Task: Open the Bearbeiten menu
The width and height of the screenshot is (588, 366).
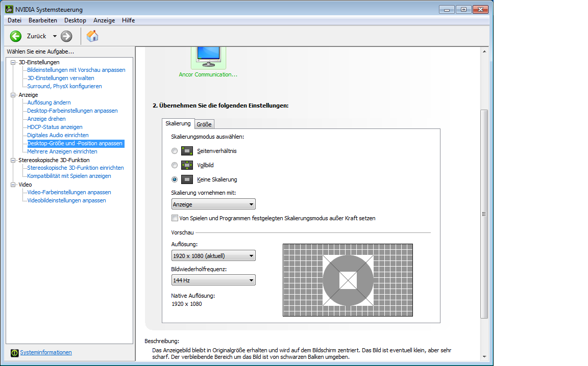Action: point(43,20)
